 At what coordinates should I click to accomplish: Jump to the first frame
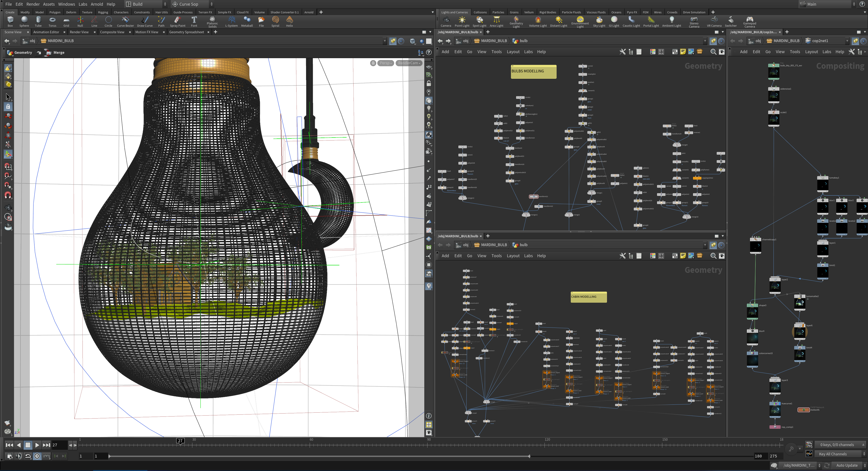(x=9, y=445)
